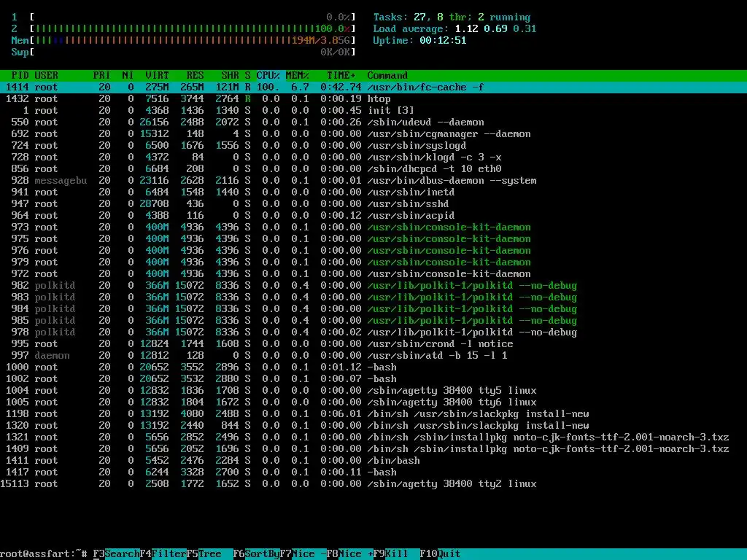Select the agetty 38400 tty6 row
This screenshot has width=747, height=560.
click(x=373, y=402)
